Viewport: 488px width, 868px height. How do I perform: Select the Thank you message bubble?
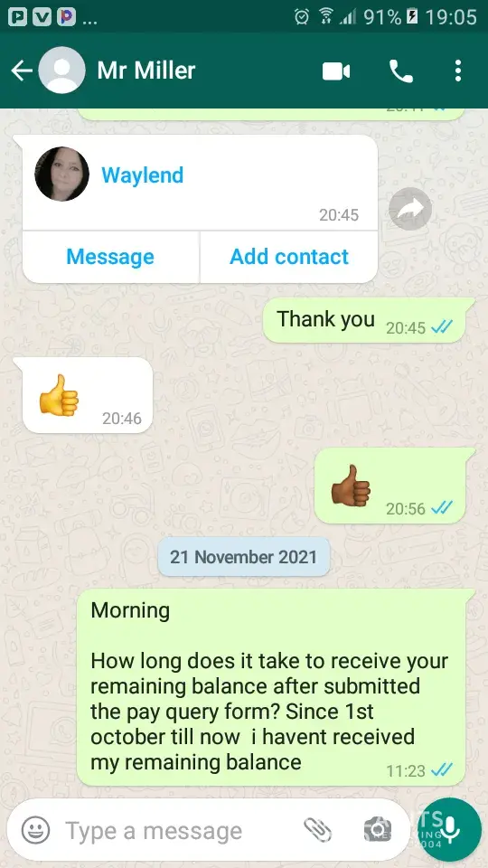coord(364,320)
